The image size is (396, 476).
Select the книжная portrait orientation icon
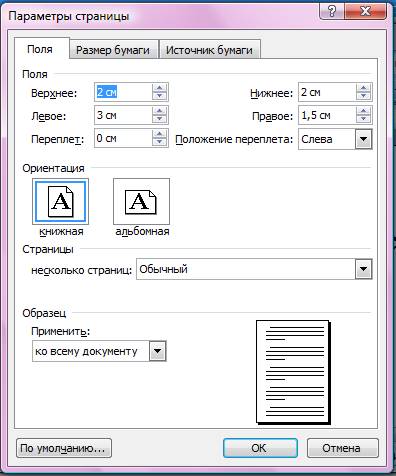60,201
